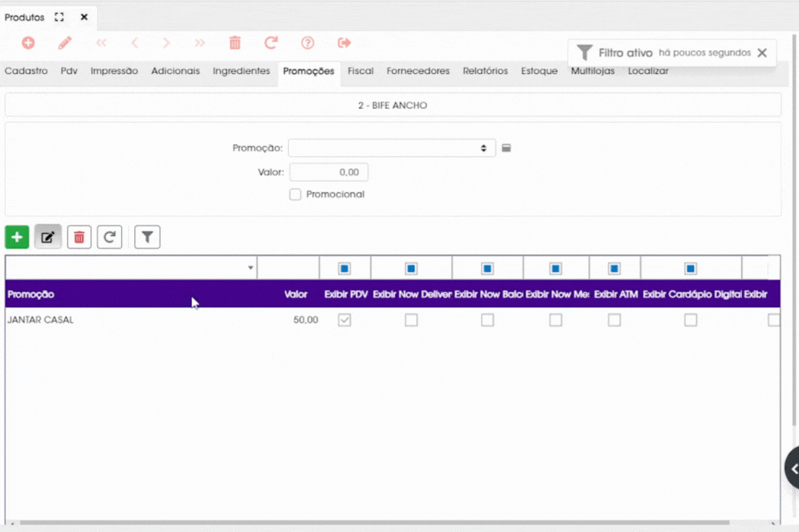799x532 pixels.
Task: Click the red trash delete icon in top toolbar
Action: (x=235, y=42)
